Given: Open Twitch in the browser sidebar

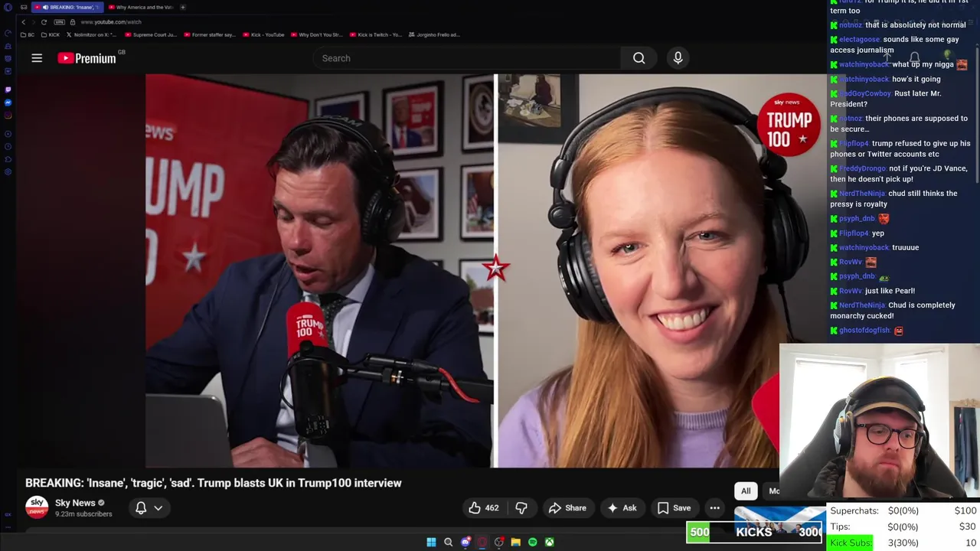Looking at the screenshot, I should pos(8,90).
